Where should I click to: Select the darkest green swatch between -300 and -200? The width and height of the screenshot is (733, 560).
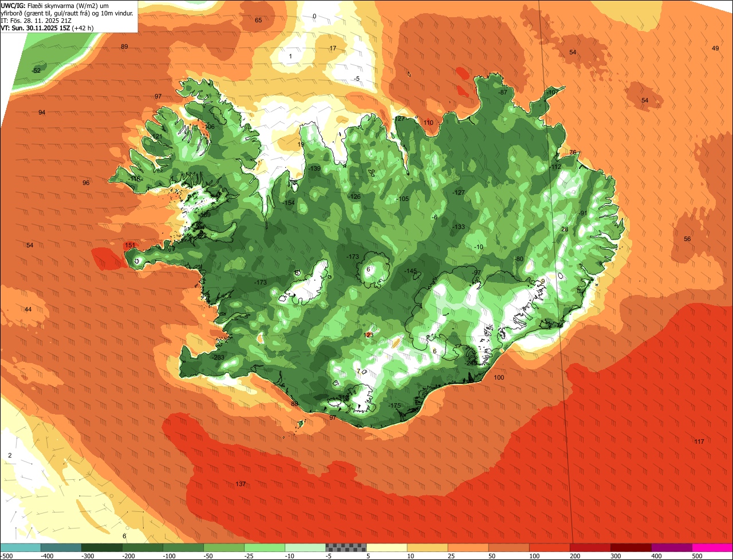coord(102,547)
